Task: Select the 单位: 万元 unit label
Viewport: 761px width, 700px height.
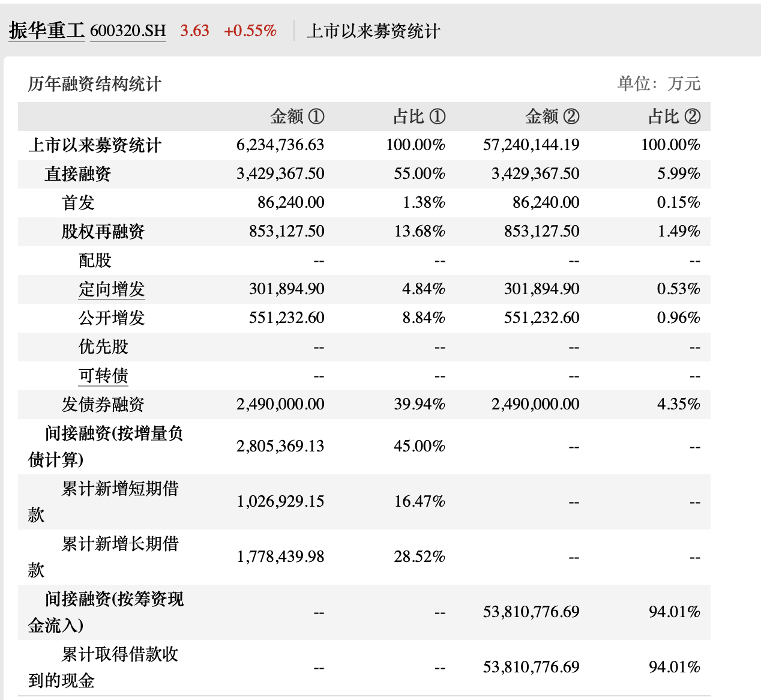Action: 659,83
